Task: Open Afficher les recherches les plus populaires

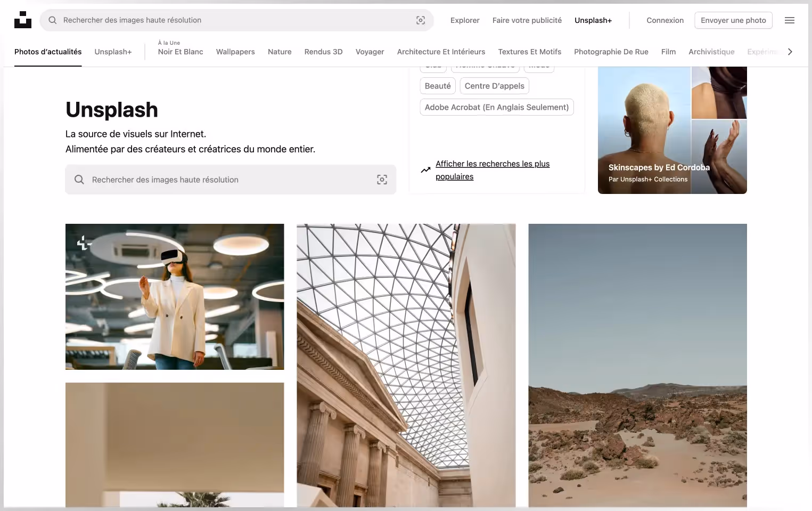Action: [493, 170]
